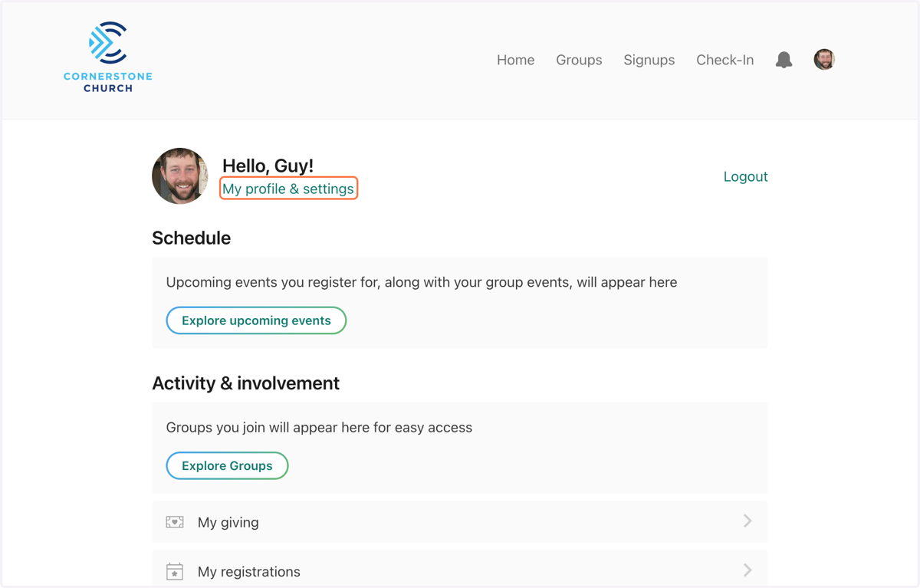
Task: Click the Cornerstone Church logo
Action: (x=108, y=57)
